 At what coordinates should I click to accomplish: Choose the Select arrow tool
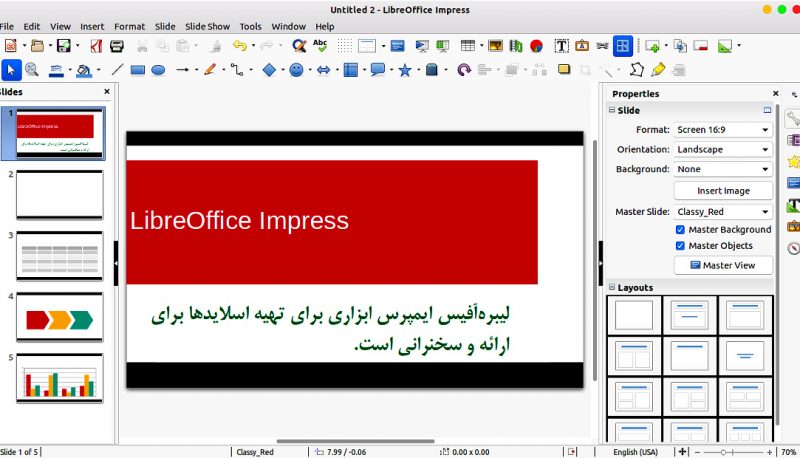click(x=11, y=70)
